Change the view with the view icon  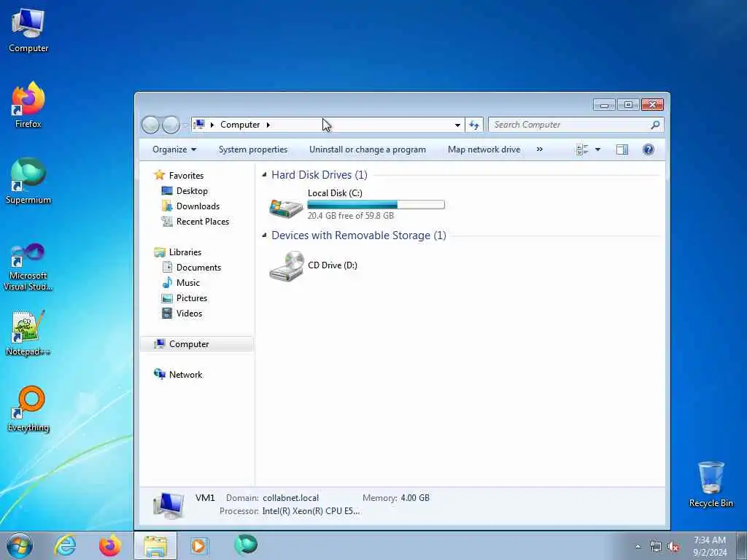[x=582, y=149]
